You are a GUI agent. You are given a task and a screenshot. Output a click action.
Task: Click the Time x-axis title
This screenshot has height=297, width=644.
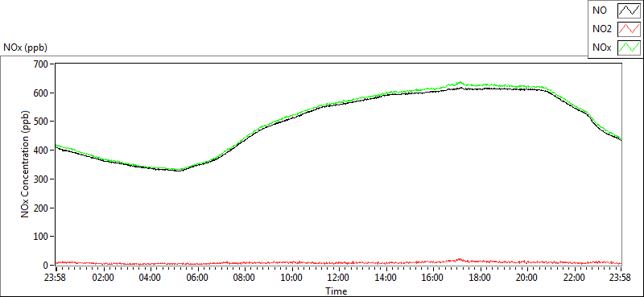(x=336, y=291)
